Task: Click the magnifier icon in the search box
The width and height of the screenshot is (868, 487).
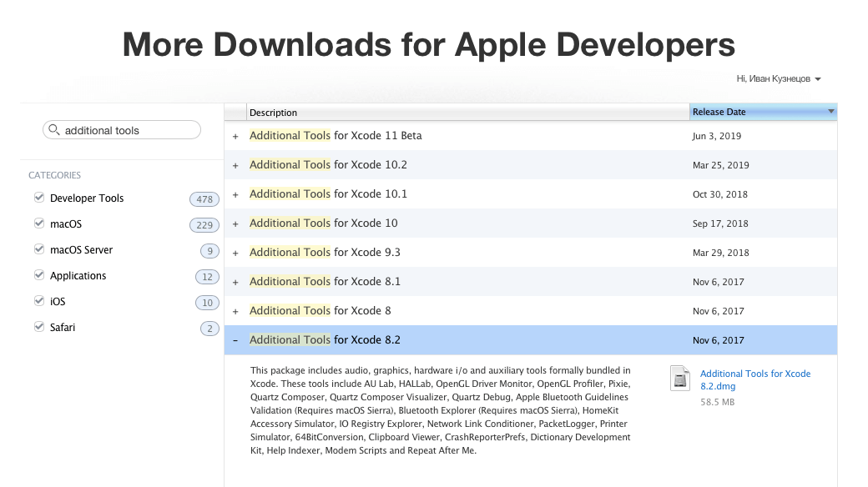Action: pos(53,130)
